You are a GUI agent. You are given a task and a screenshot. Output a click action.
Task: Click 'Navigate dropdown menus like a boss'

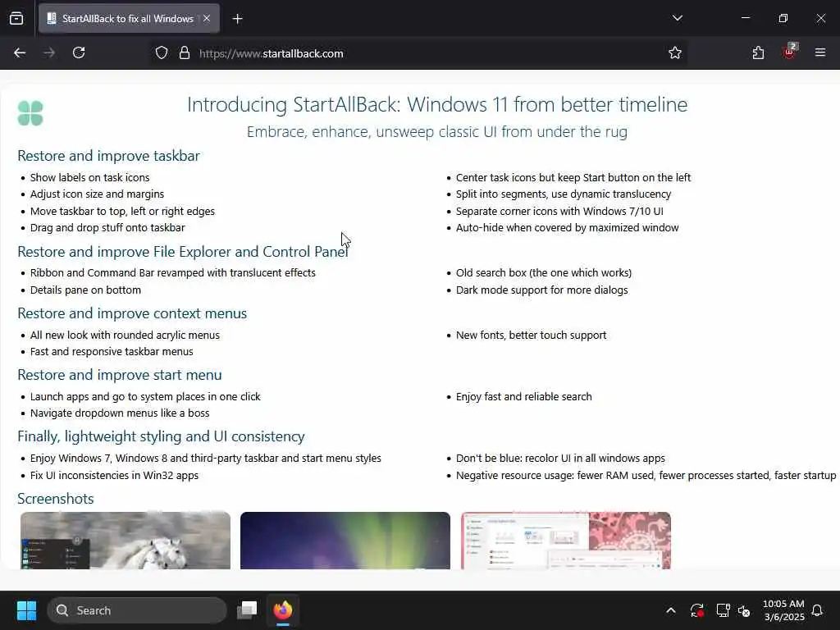coord(120,413)
